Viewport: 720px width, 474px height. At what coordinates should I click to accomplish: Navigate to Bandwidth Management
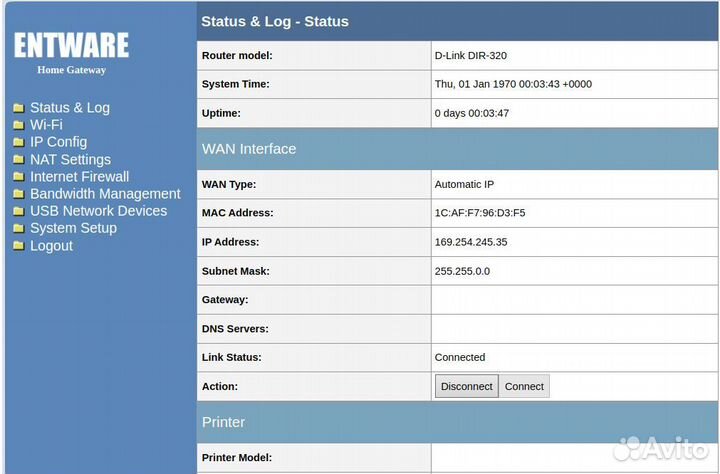click(x=105, y=194)
